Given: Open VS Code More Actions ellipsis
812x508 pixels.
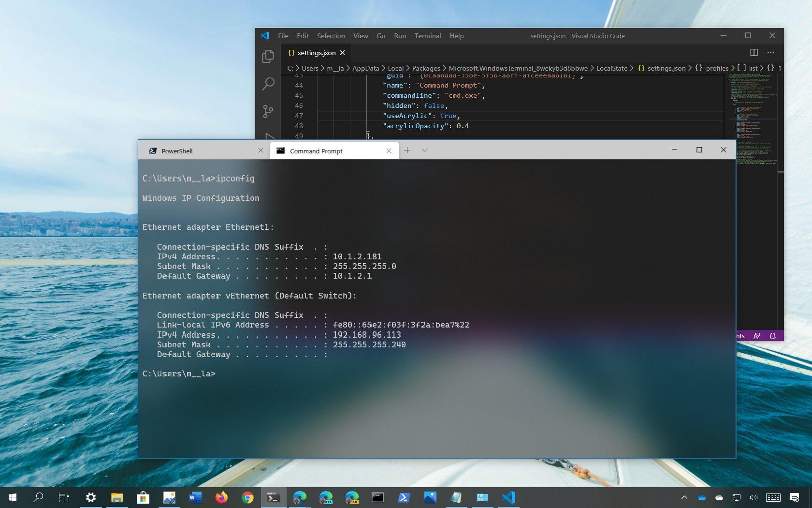Looking at the screenshot, I should 770,53.
